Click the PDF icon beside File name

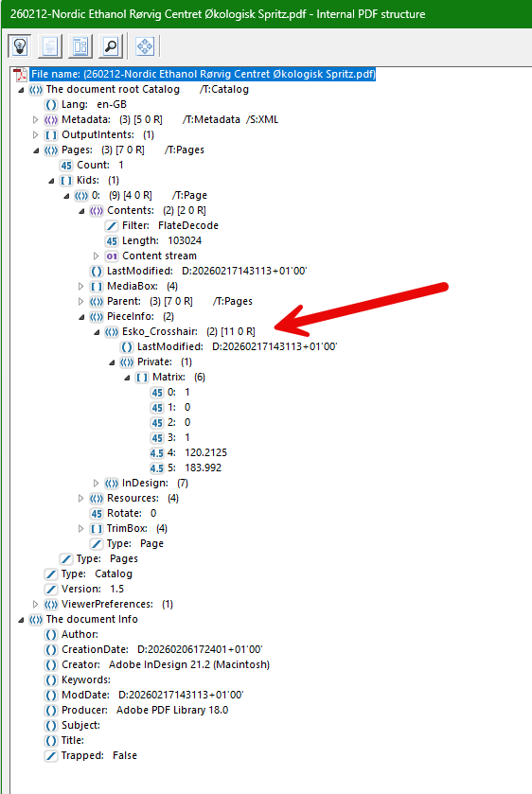coord(20,75)
